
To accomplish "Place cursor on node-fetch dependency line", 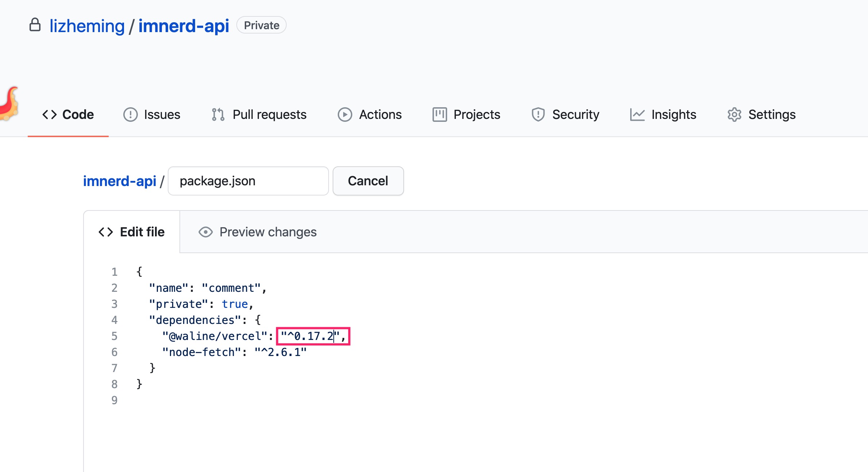I will (234, 352).
